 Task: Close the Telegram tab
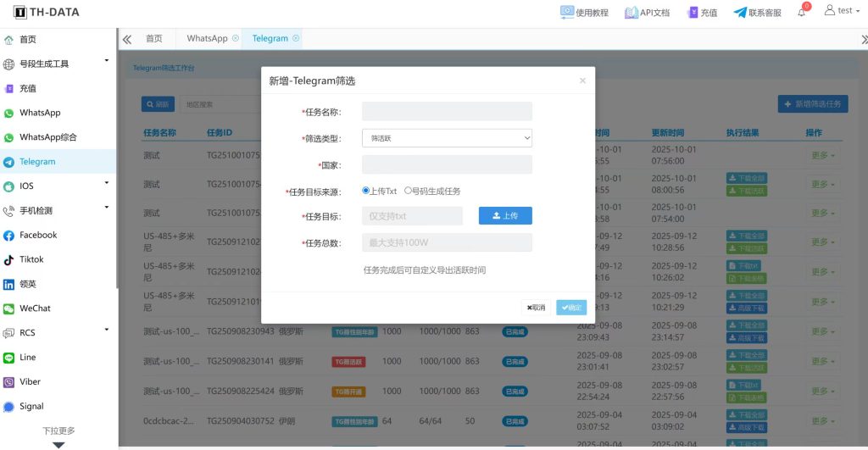click(296, 38)
